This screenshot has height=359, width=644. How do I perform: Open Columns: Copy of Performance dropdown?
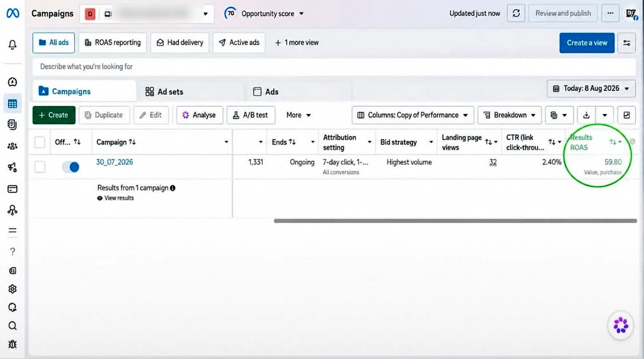point(413,115)
